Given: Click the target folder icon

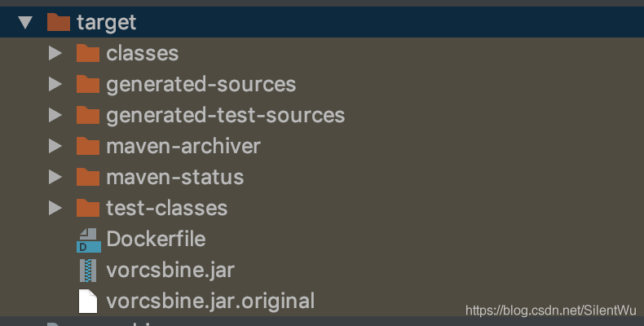Looking at the screenshot, I should [59, 23].
